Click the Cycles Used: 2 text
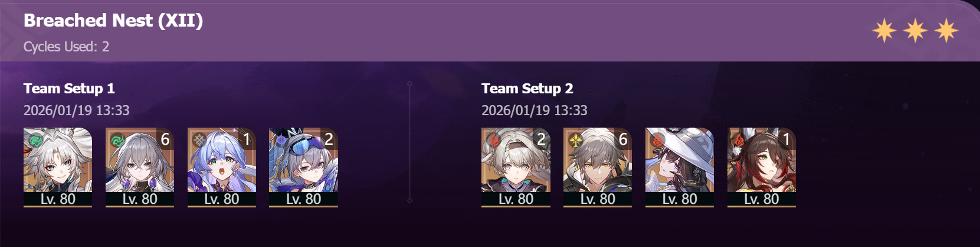This screenshot has width=980, height=247. pos(66,47)
